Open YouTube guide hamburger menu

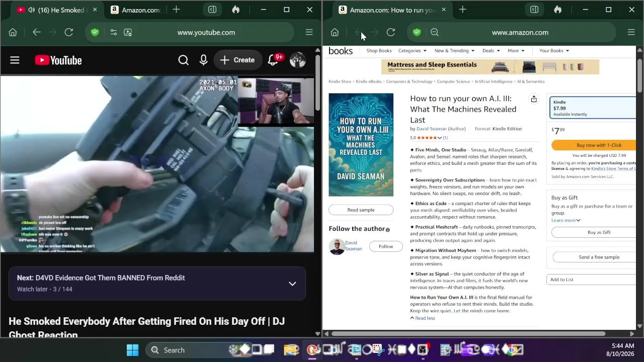[x=15, y=60]
